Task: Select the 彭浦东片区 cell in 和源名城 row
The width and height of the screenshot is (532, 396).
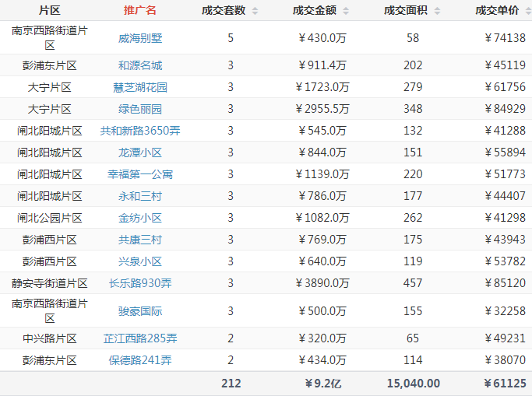Action: 50,65
